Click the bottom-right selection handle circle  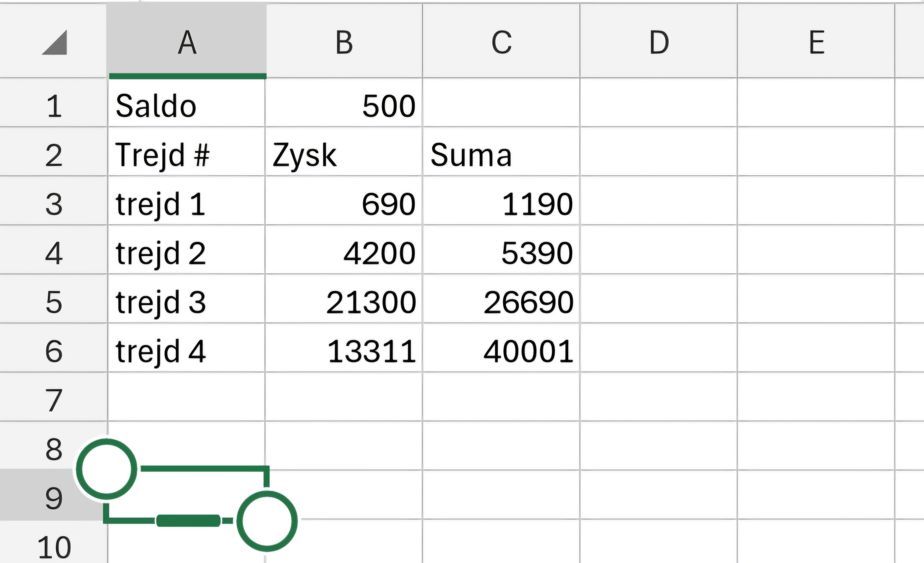(x=267, y=521)
